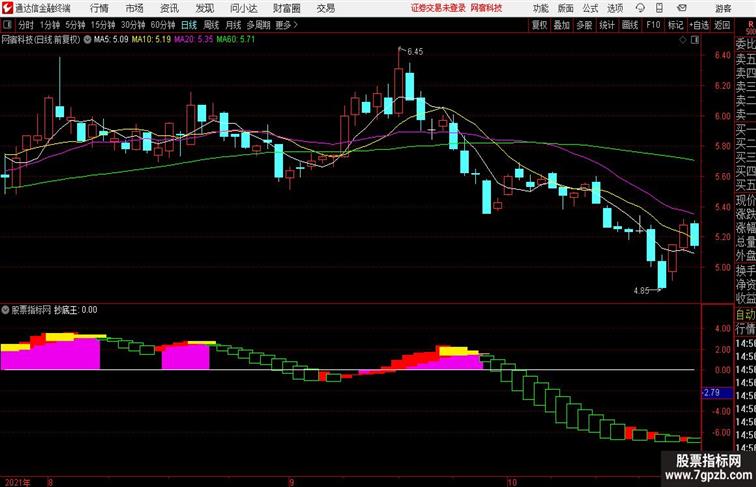Open the 抄底王 indicator round dropdown icon

point(5,310)
